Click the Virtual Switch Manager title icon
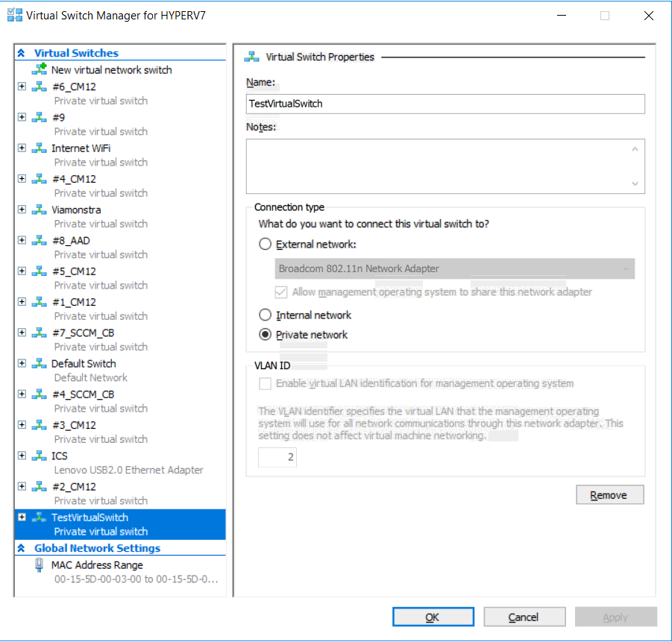The image size is (672, 642). [15, 15]
